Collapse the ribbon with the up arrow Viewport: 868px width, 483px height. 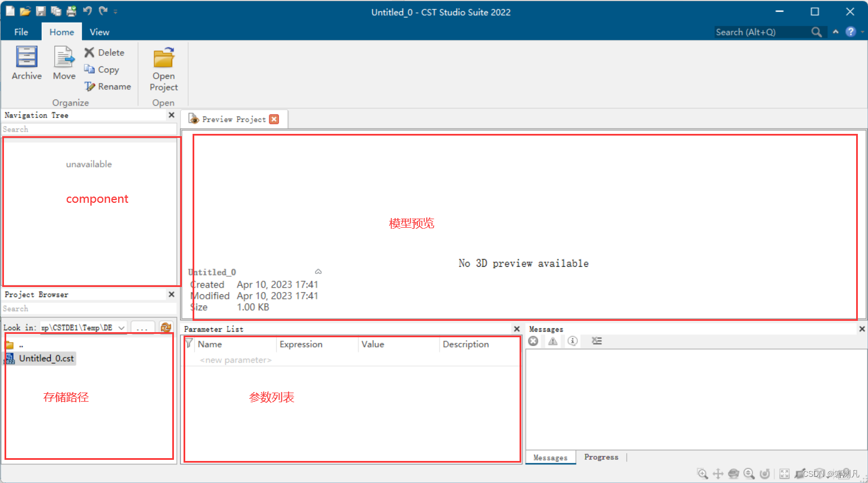pos(836,32)
